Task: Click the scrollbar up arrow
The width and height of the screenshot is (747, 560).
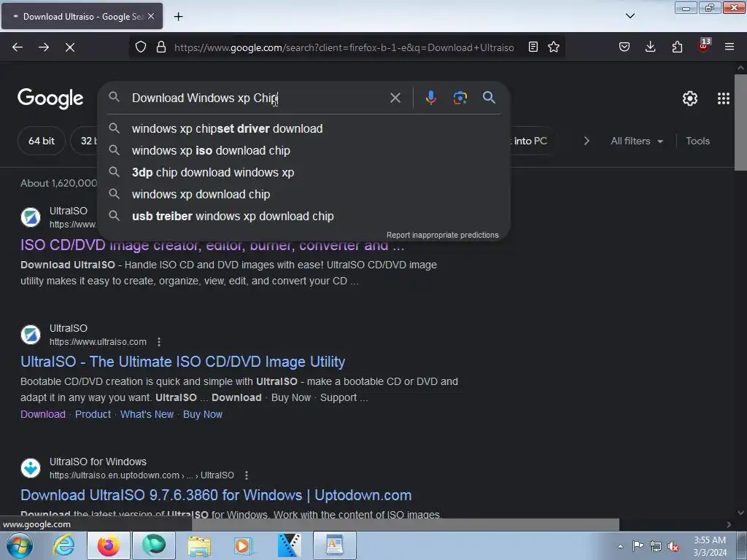Action: click(x=740, y=68)
